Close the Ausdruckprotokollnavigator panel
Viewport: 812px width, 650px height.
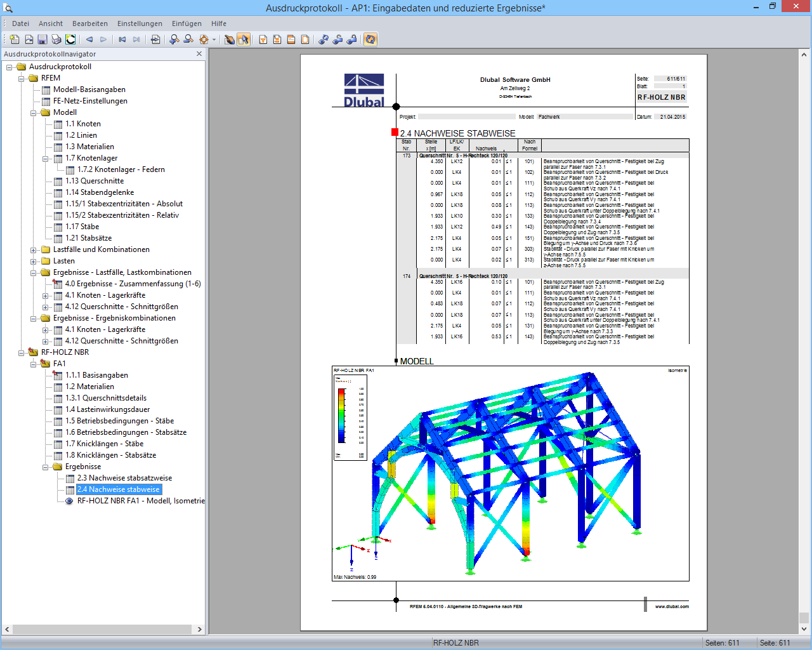pyautogui.click(x=199, y=54)
